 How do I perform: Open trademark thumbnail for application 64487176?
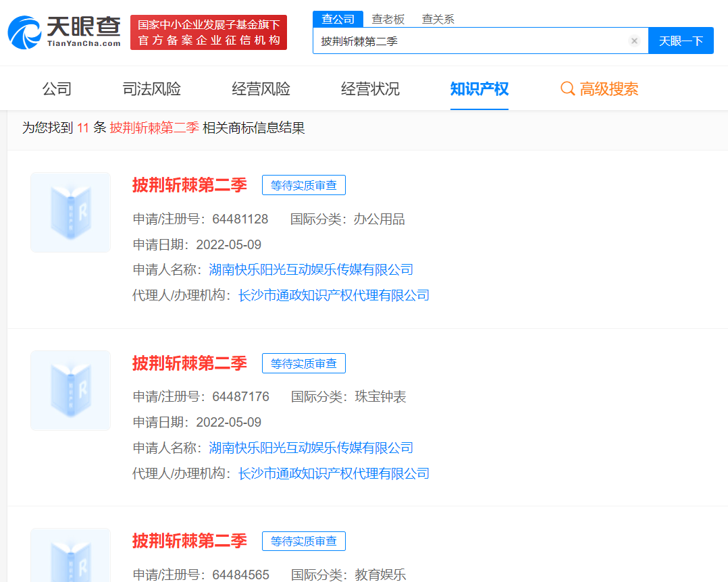pos(70,390)
